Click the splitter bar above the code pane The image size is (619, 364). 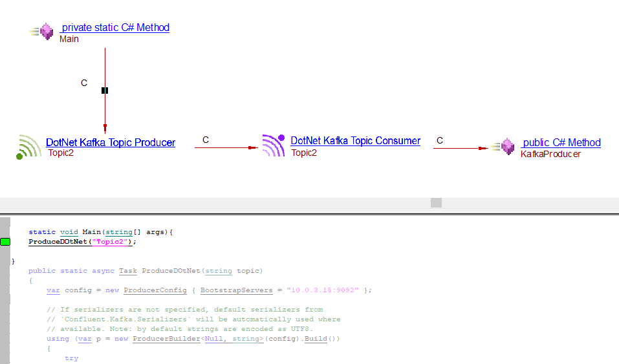coord(309,213)
